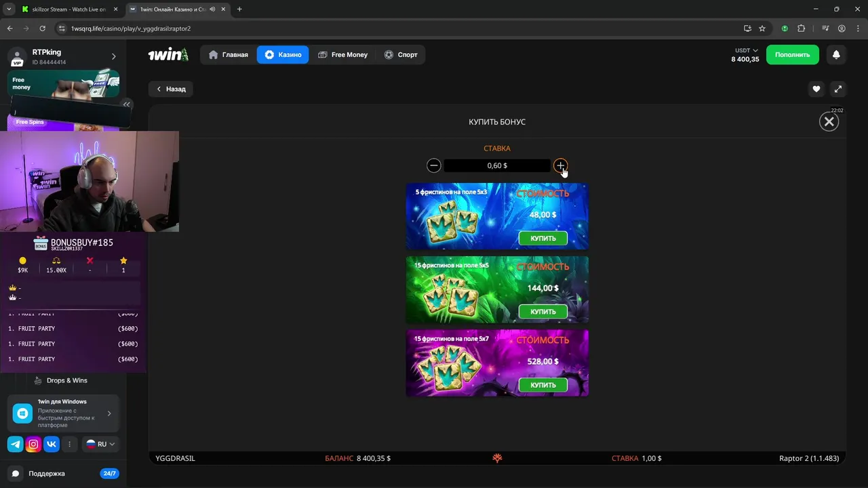
Task: Buy 15 free spins for 528,00 $
Action: [x=543, y=385]
